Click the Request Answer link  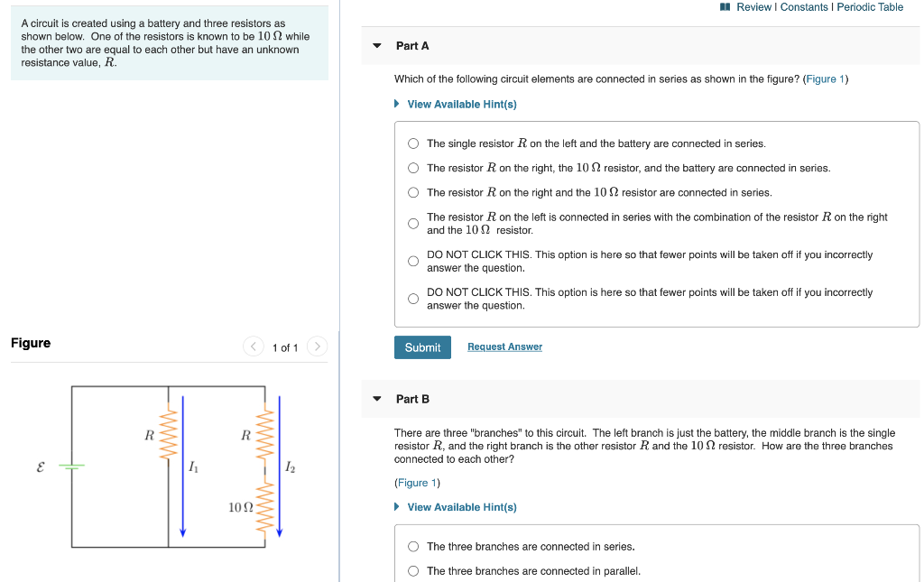pyautogui.click(x=504, y=346)
